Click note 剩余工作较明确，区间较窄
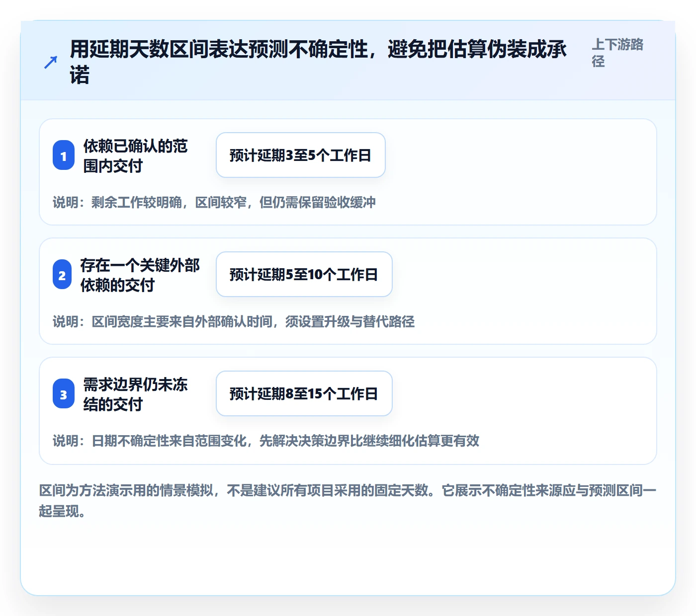Image resolution: width=696 pixels, height=616 pixels. pos(214,202)
